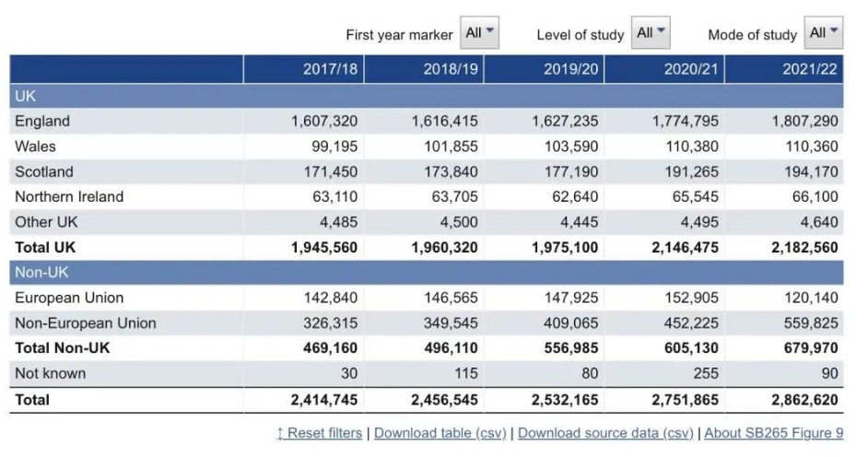The image size is (868, 457).
Task: Click the 2021/22 column header
Action: click(x=810, y=70)
